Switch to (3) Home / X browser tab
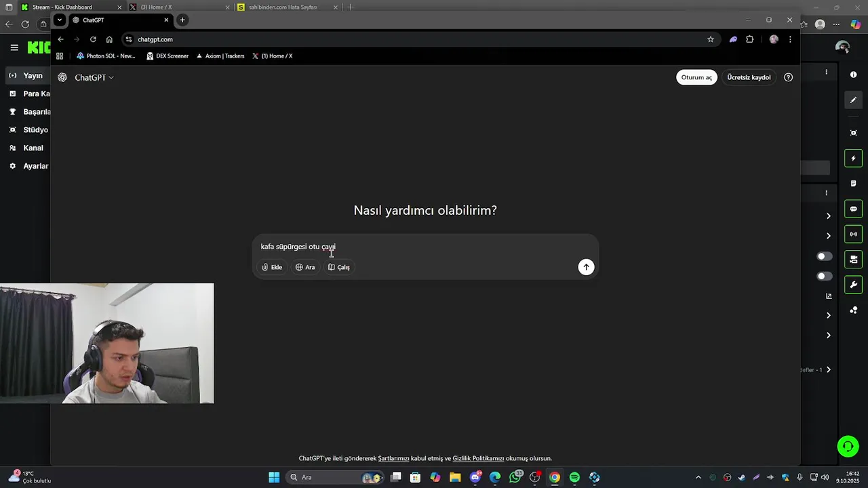 179,7
